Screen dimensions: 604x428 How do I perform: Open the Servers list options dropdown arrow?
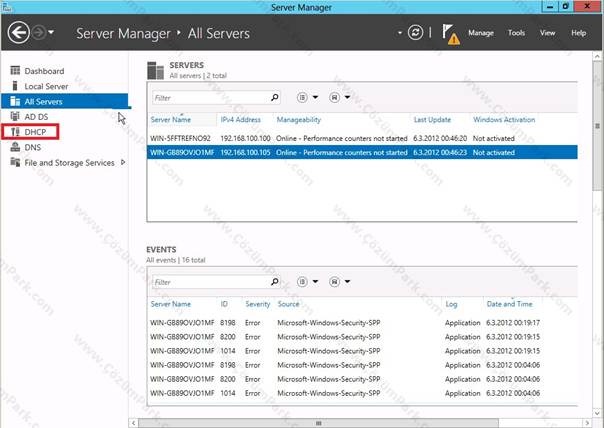pyautogui.click(x=315, y=97)
